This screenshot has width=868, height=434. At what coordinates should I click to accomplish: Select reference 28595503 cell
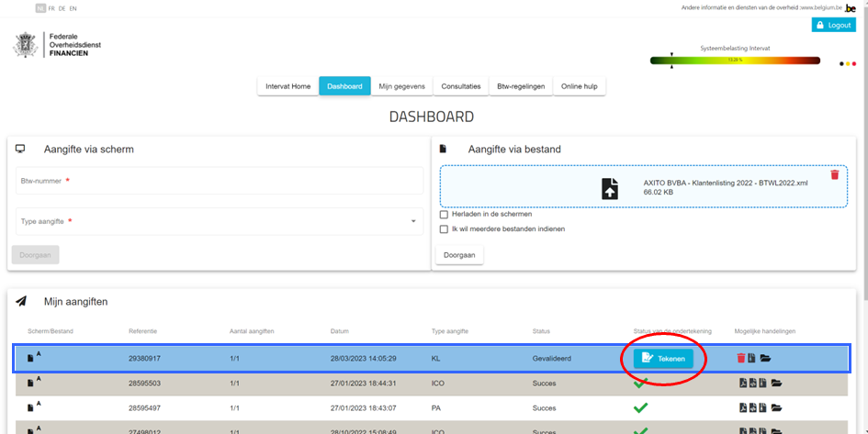pos(144,384)
